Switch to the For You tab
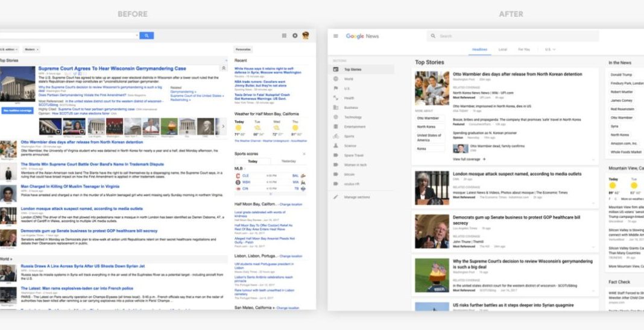 point(524,49)
